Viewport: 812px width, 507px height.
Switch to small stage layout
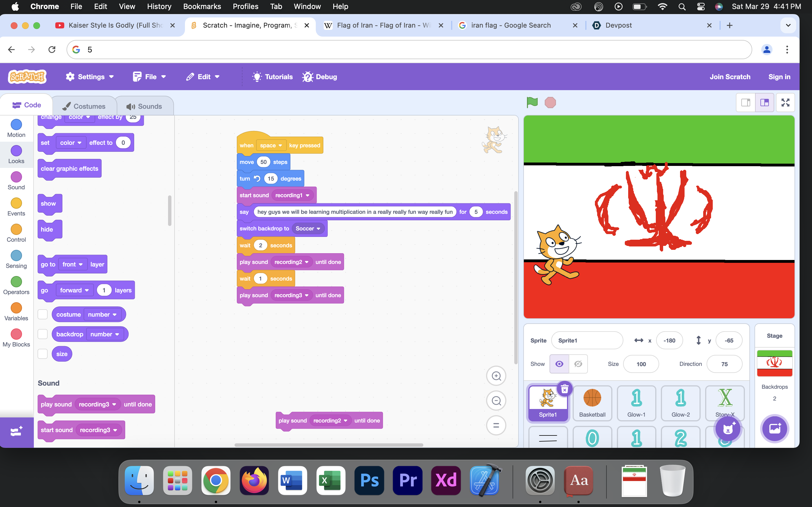click(x=745, y=103)
